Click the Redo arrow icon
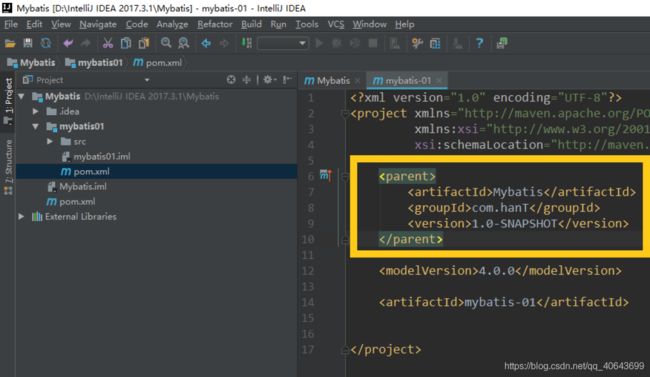 85,43
